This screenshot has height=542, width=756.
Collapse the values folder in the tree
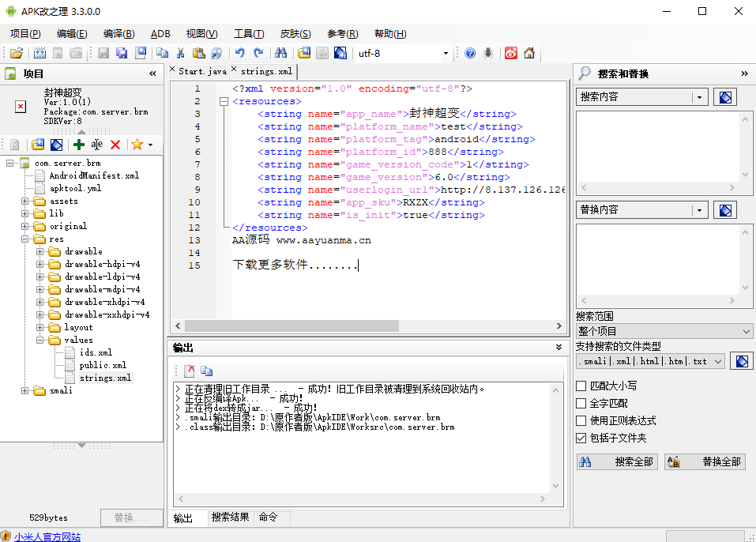pyautogui.click(x=40, y=340)
